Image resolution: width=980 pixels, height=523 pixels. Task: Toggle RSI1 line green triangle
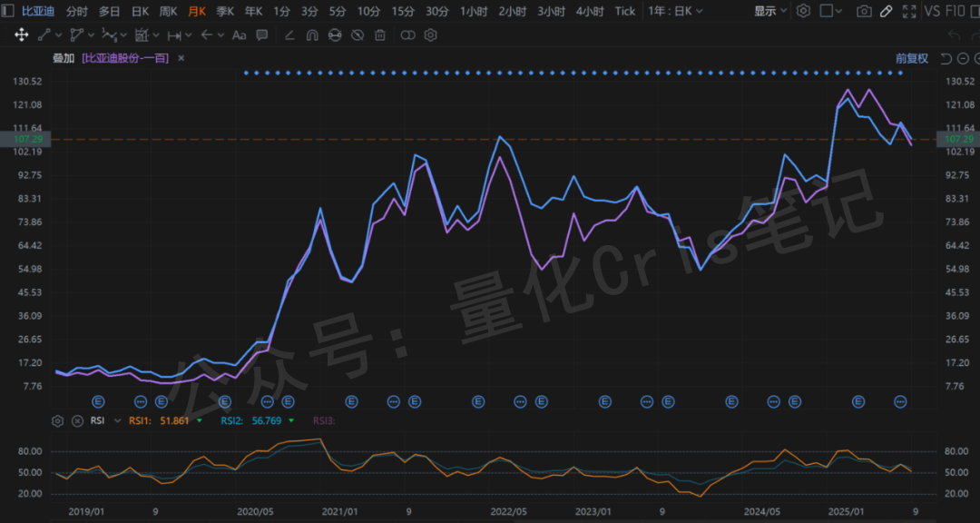tap(199, 421)
